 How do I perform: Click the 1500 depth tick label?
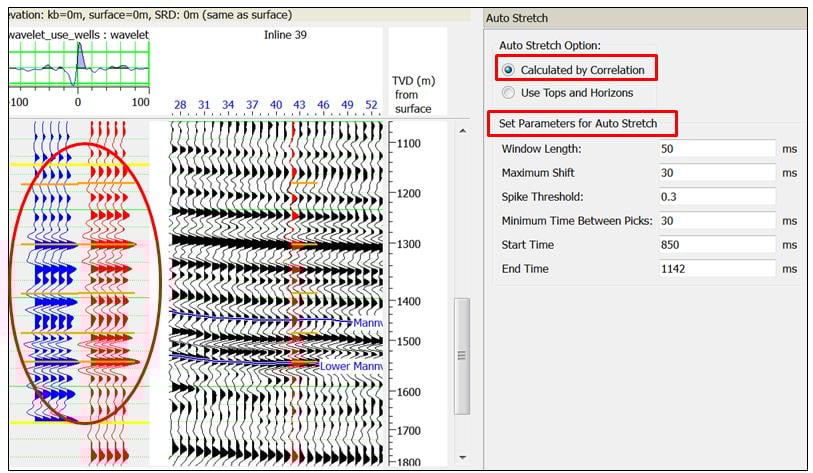coord(409,341)
